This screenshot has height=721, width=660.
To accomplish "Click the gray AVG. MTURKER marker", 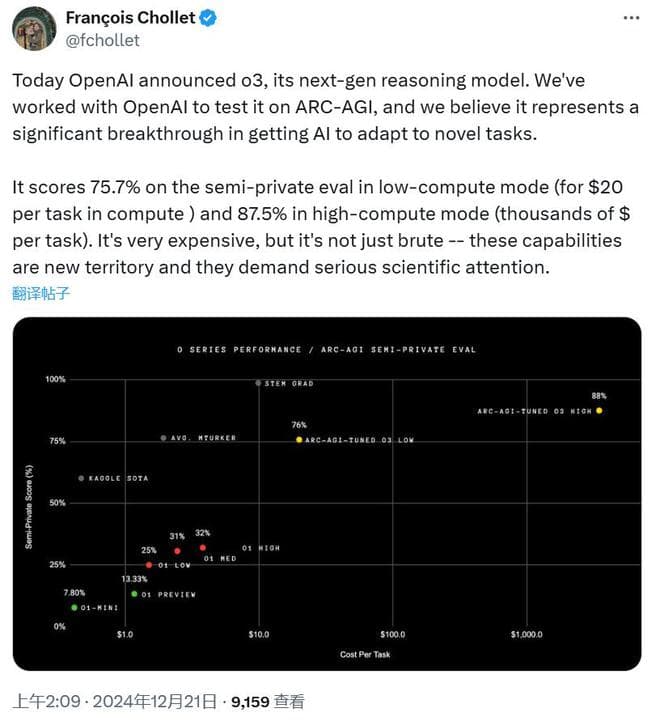I will click(163, 438).
